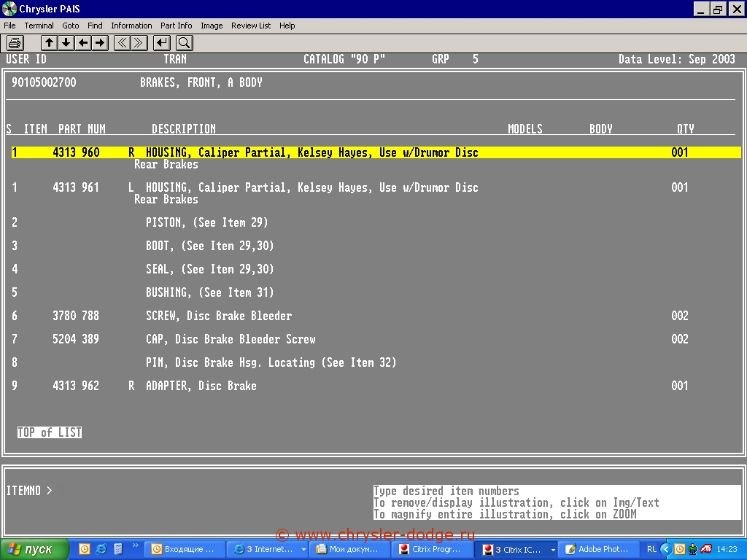Open the Goto menu

(71, 26)
